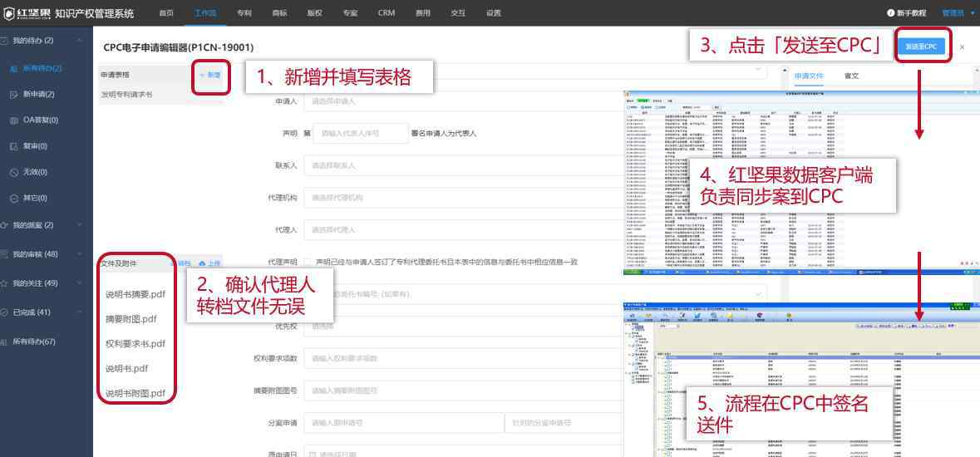Click the 新申请(2) sidebar icon
The height and width of the screenshot is (457, 980).
(x=14, y=95)
